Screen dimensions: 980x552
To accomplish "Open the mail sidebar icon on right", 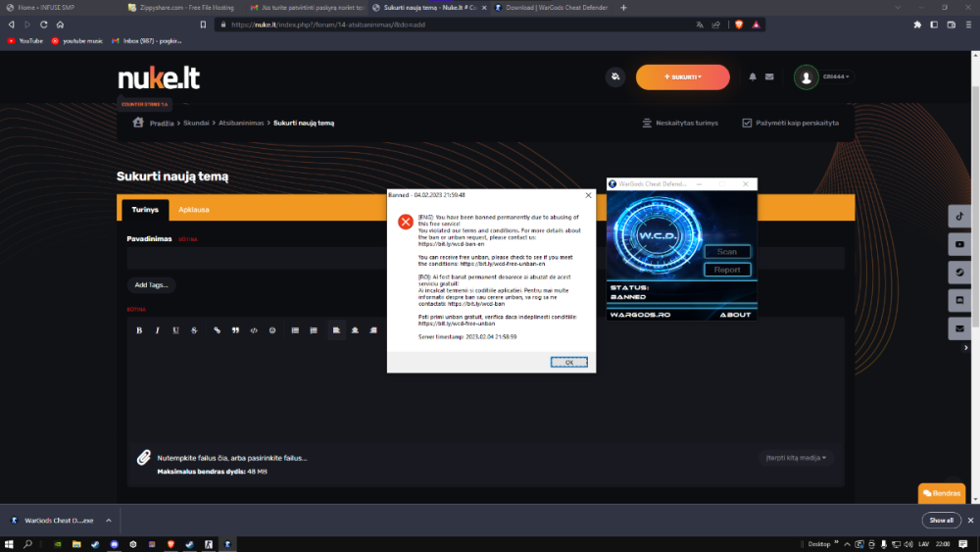I will [x=959, y=328].
